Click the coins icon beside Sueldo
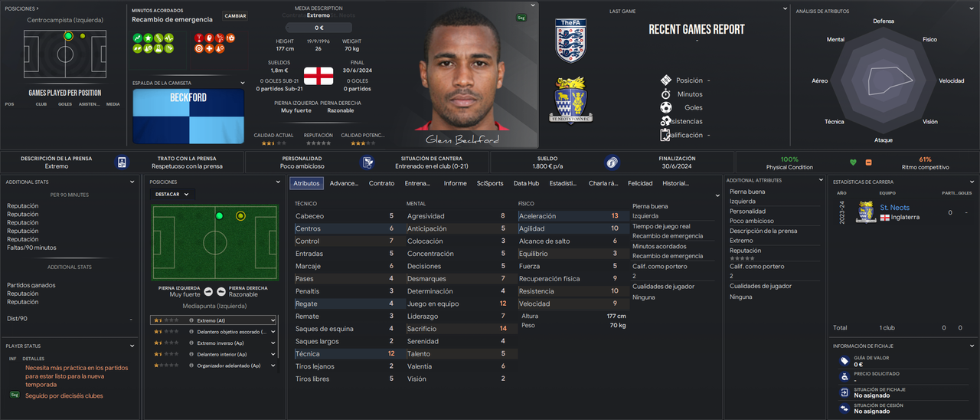Screen dimensions: 980x420 (x=612, y=162)
